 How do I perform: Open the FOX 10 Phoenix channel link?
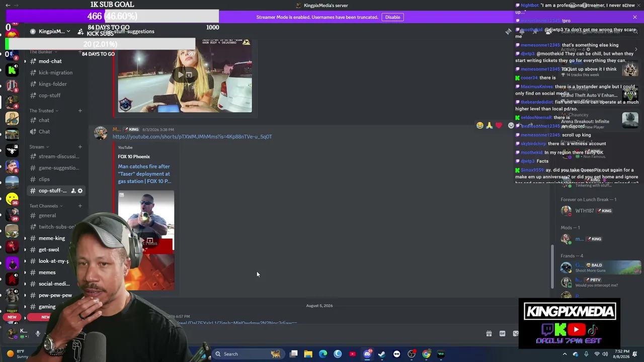134,156
